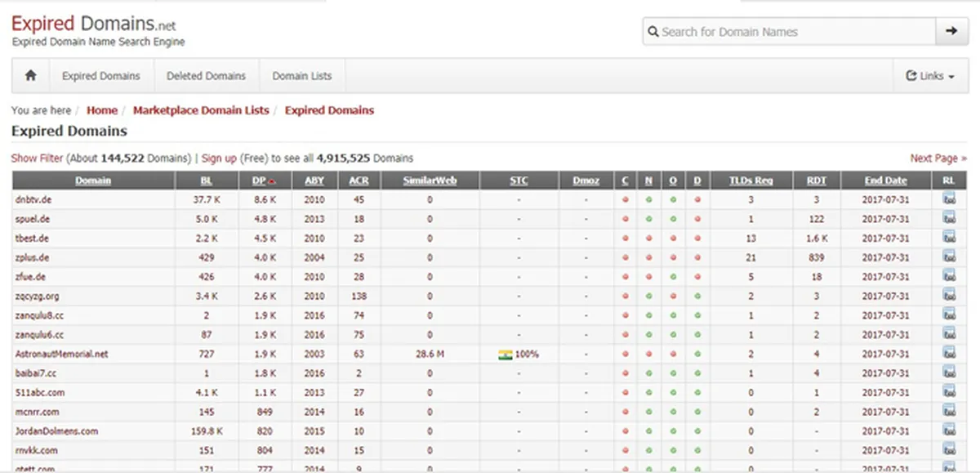
Task: Sort table by RDT column
Action: coord(816,181)
